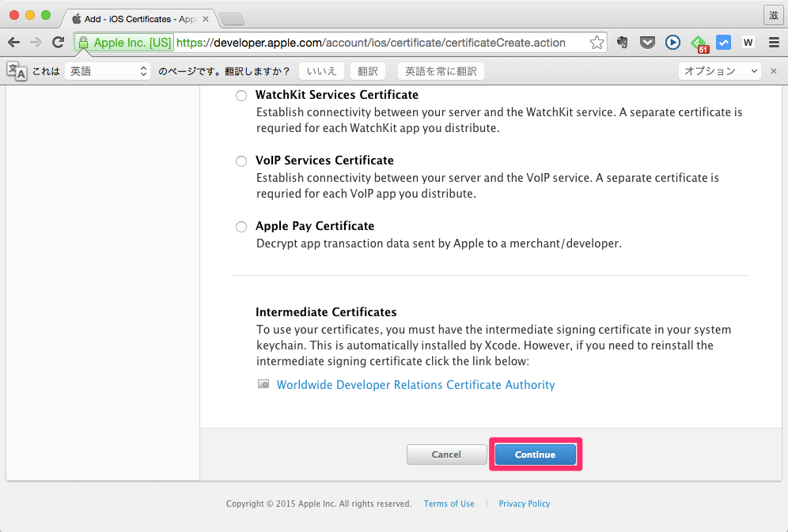Reload the page with the refresh icon

59,43
